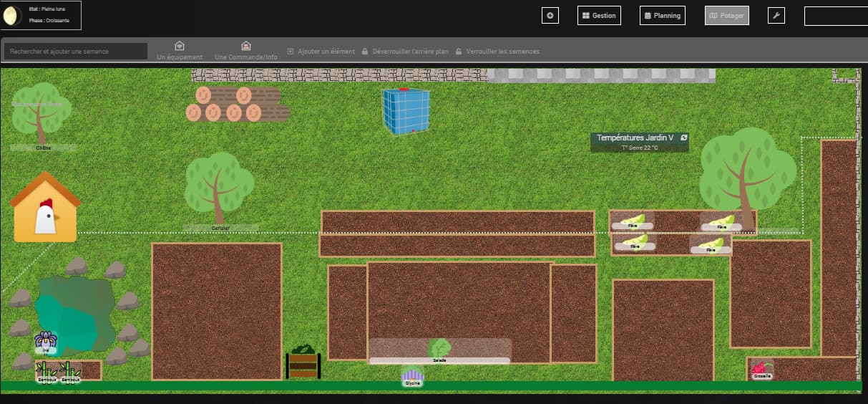868x404 pixels.
Task: Toggle Verrouiller les semences lock
Action: coord(497,52)
